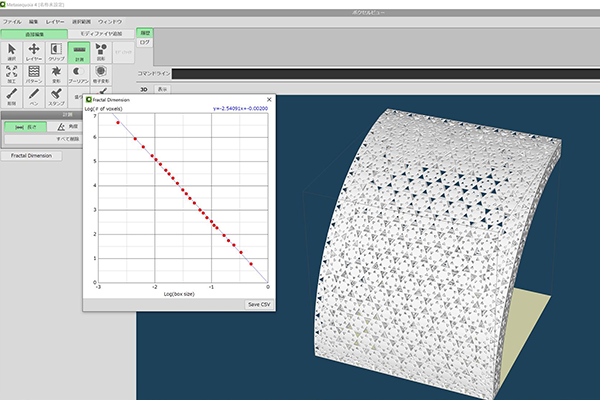The image size is (600, 400).
Task: Open the 表示 (Display) view tab
Action: [162, 89]
